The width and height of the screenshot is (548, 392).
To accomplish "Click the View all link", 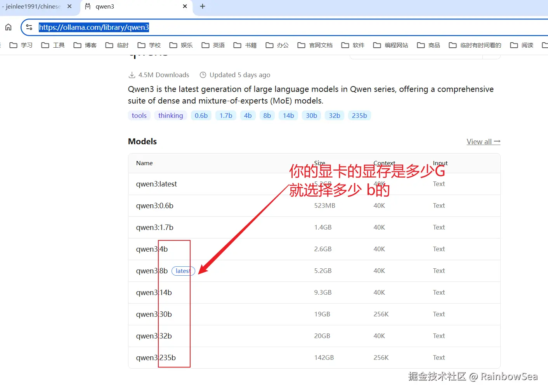I will tap(483, 142).
